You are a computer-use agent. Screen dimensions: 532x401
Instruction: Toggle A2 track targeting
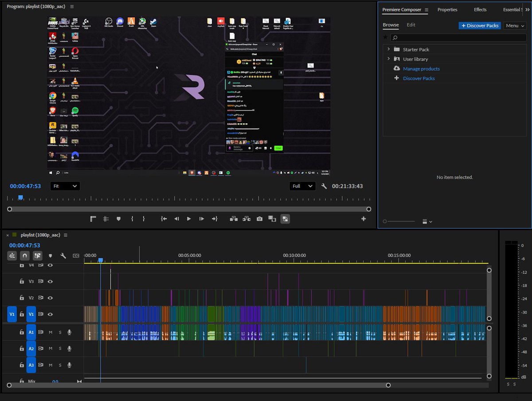31,349
